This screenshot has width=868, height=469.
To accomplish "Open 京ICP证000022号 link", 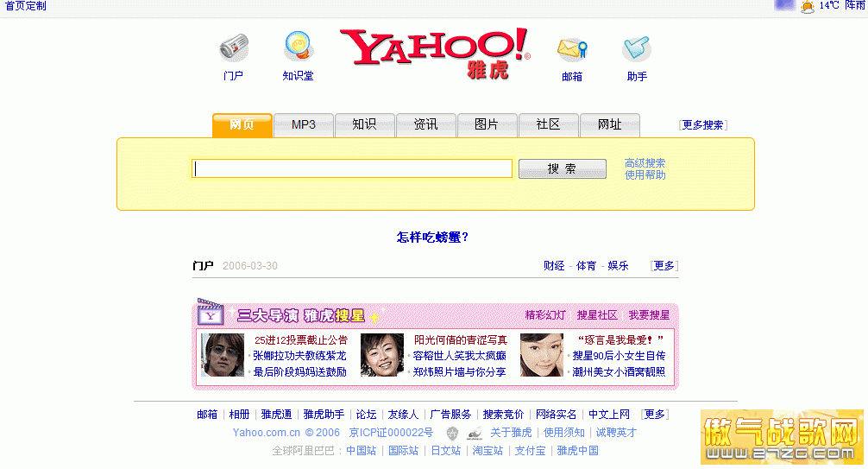I will pos(391,433).
